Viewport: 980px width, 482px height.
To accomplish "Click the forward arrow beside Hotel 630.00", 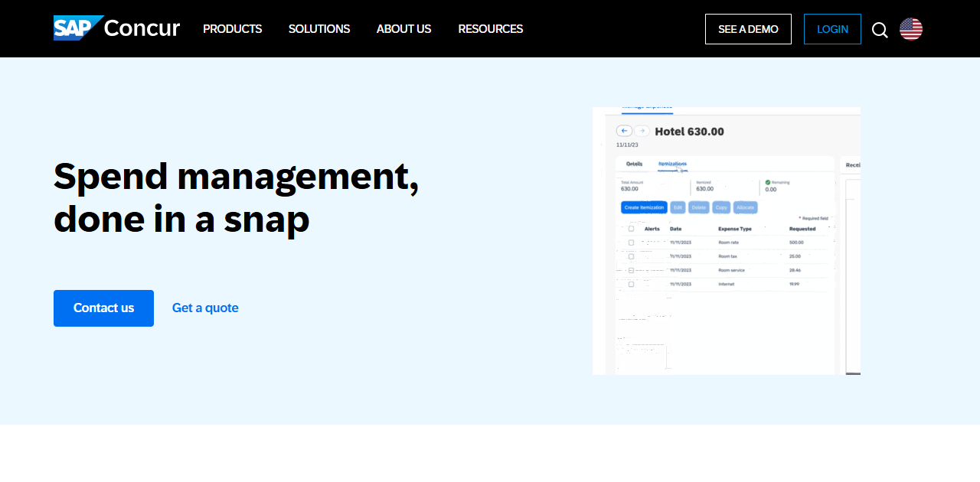I will coord(642,131).
